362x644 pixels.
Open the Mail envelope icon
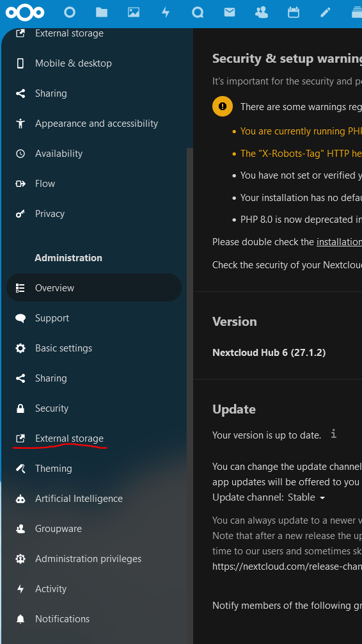[x=230, y=12]
